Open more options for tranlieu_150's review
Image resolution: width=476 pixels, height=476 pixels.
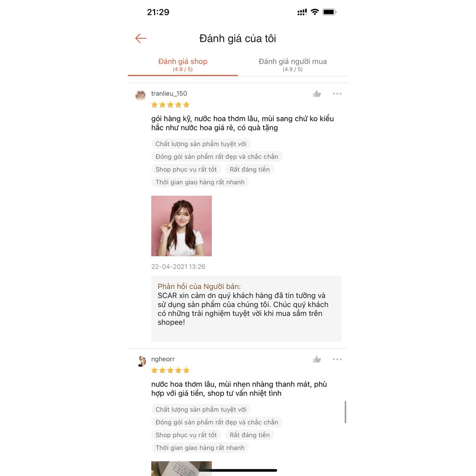tap(337, 94)
